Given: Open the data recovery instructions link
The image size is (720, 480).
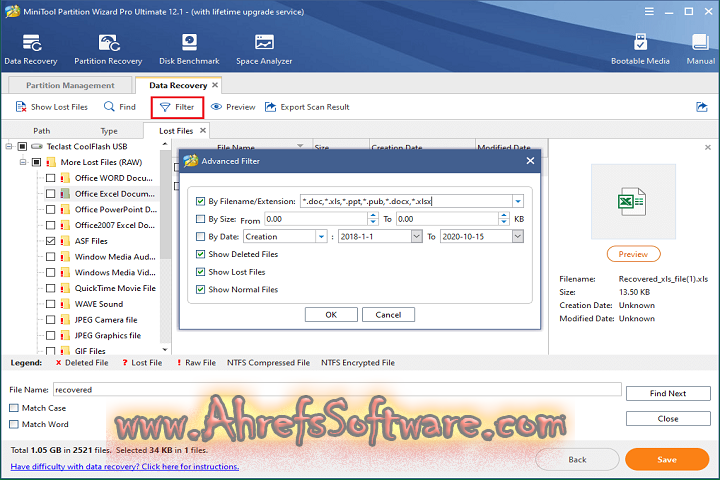Looking at the screenshot, I should click(x=125, y=466).
